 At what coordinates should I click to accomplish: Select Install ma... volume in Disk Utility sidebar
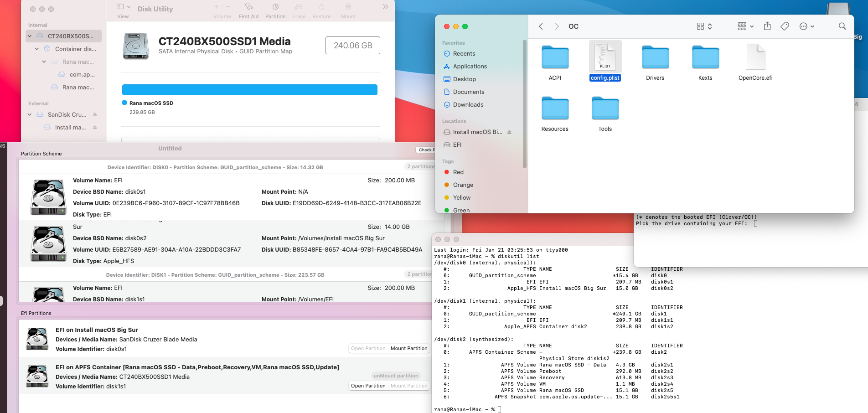tap(71, 127)
